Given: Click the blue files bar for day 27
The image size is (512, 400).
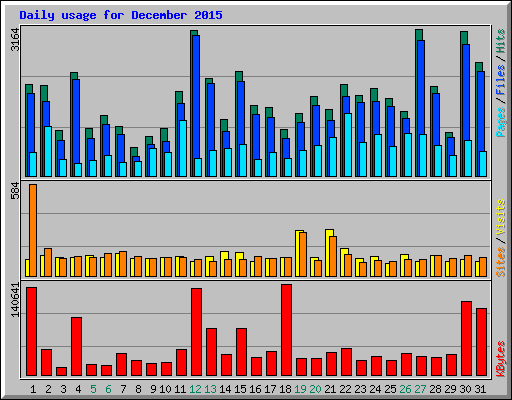Looking at the screenshot, I should (421, 87).
